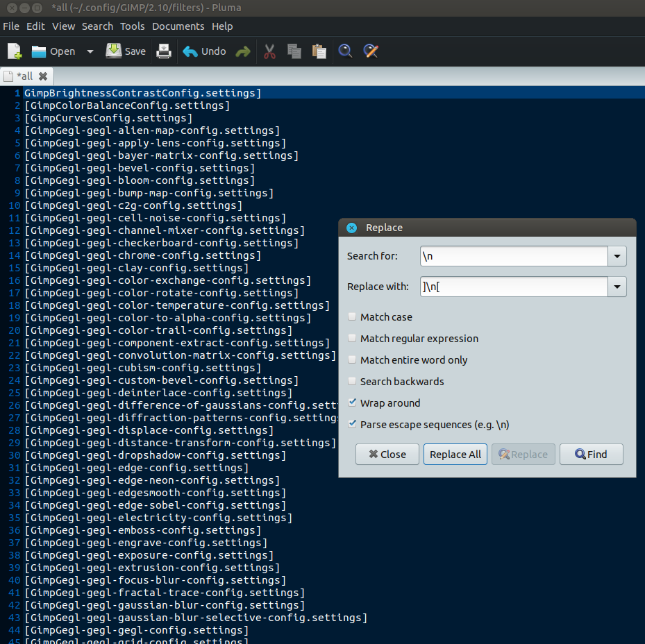The height and width of the screenshot is (644, 645).
Task: Click the Find magnifier icon in toolbar
Action: click(x=345, y=51)
